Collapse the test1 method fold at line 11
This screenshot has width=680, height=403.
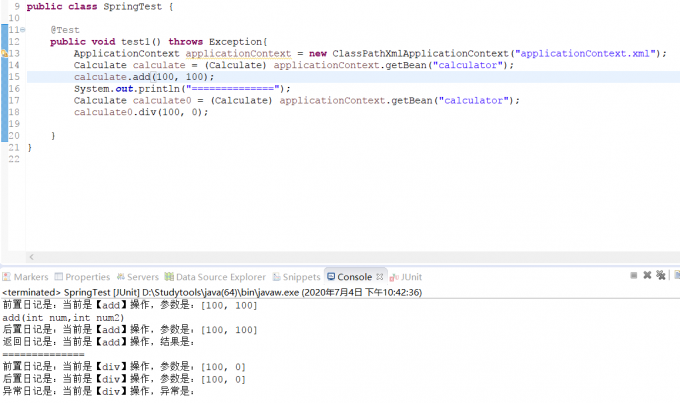pos(23,30)
